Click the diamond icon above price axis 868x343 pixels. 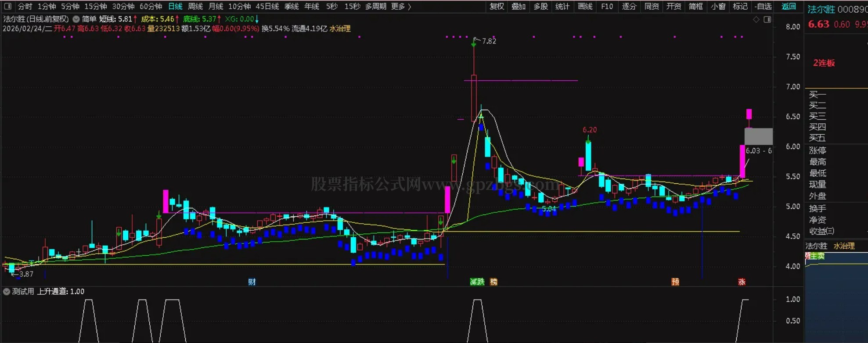[x=756, y=19]
